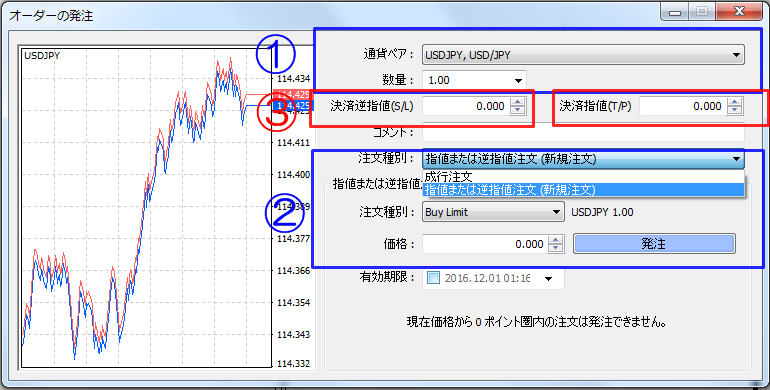Open the 通貨ペア USDJPY dropdown
The width and height of the screenshot is (770, 390).
(583, 55)
